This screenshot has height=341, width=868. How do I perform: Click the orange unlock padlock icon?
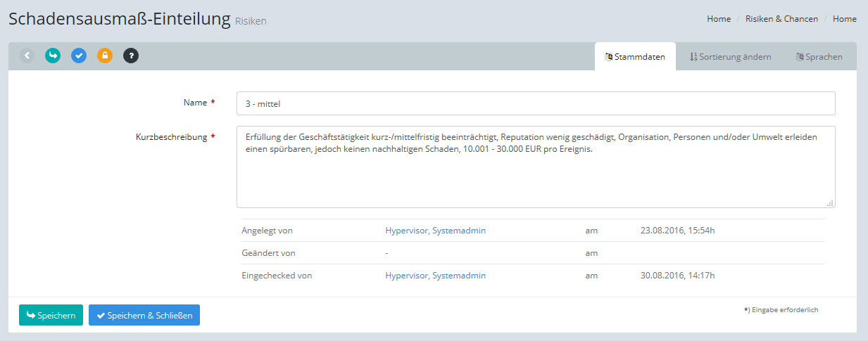[105, 56]
